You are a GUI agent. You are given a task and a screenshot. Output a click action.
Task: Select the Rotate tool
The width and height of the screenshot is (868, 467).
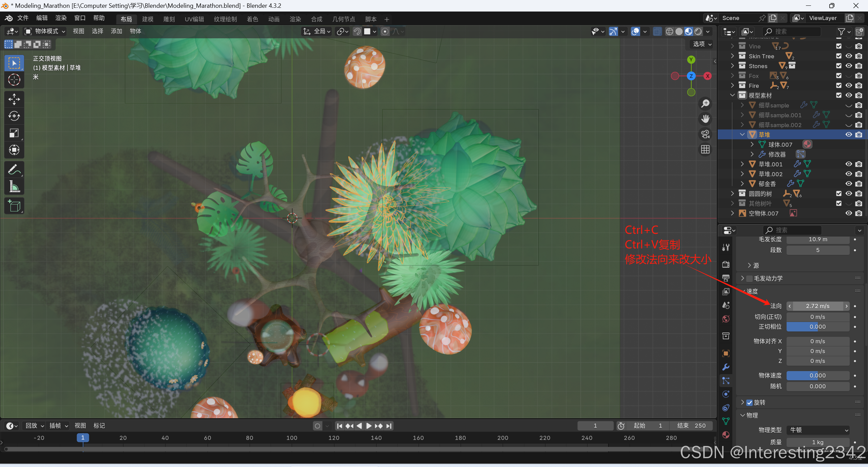[14, 116]
